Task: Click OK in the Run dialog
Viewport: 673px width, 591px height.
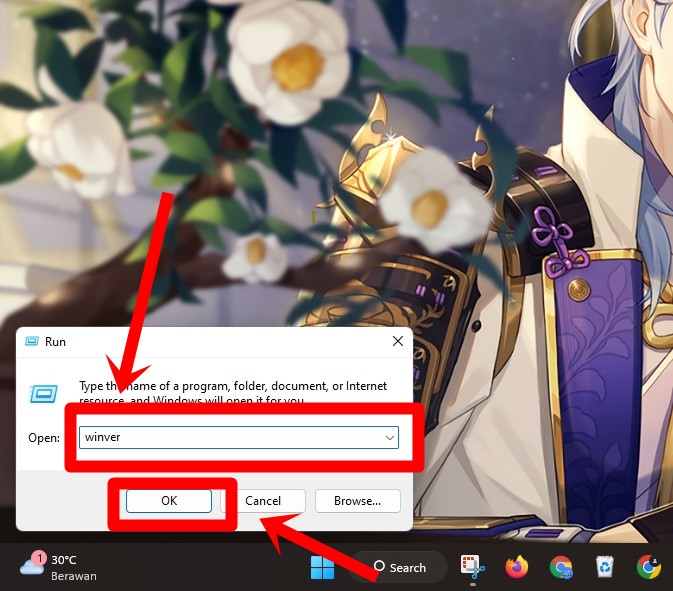Action: (x=169, y=501)
